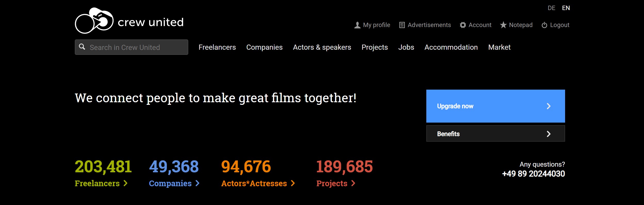Click the Notepad star icon
The image size is (644, 205).
point(503,25)
